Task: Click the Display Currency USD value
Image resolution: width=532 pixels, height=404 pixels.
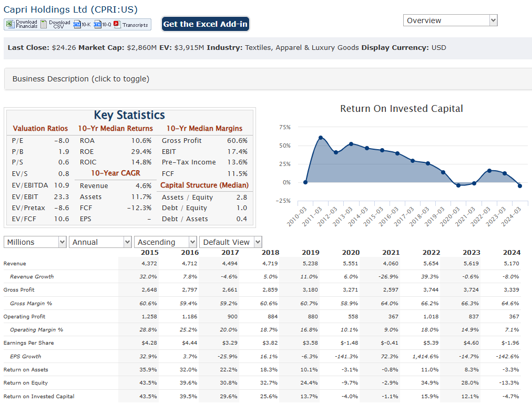Action: click(x=439, y=48)
